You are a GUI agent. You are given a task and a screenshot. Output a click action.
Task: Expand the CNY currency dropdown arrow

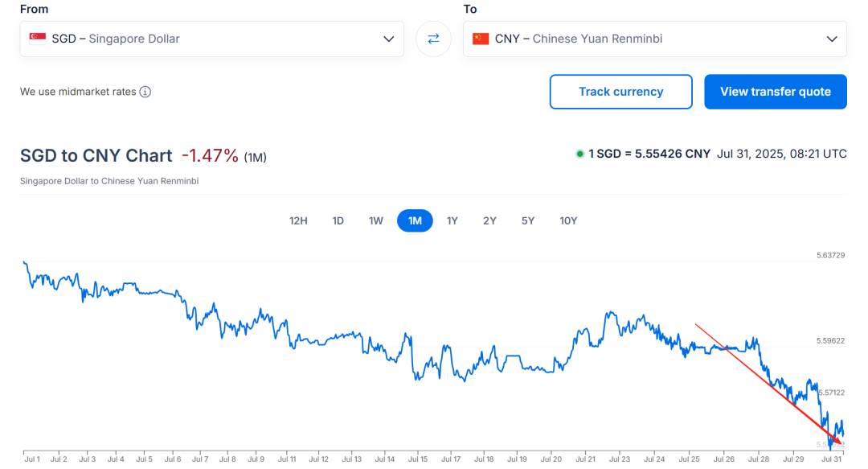click(832, 39)
